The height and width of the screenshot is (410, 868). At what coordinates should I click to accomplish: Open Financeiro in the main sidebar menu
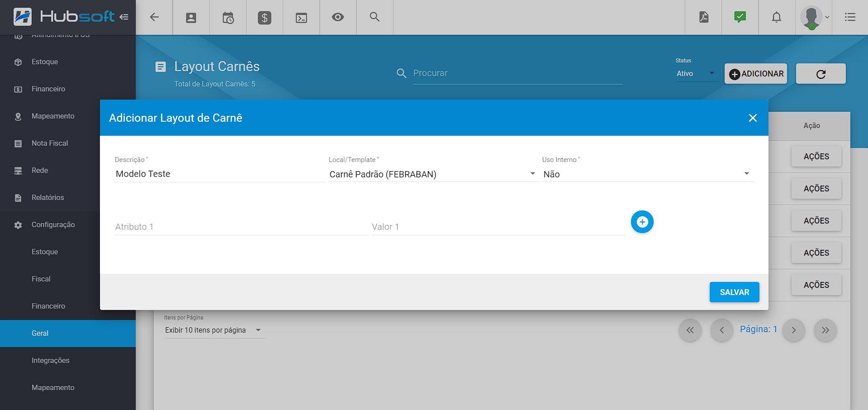click(x=68, y=89)
